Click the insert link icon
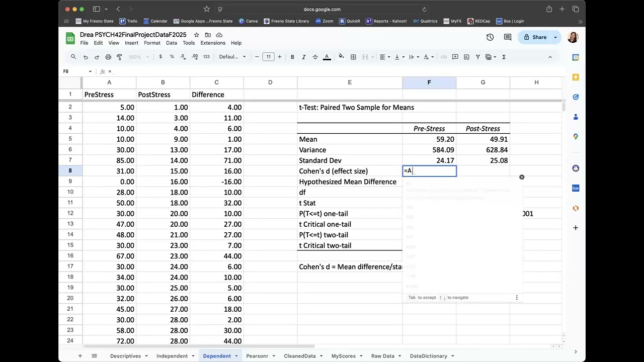This screenshot has width=644, height=362. click(x=444, y=57)
